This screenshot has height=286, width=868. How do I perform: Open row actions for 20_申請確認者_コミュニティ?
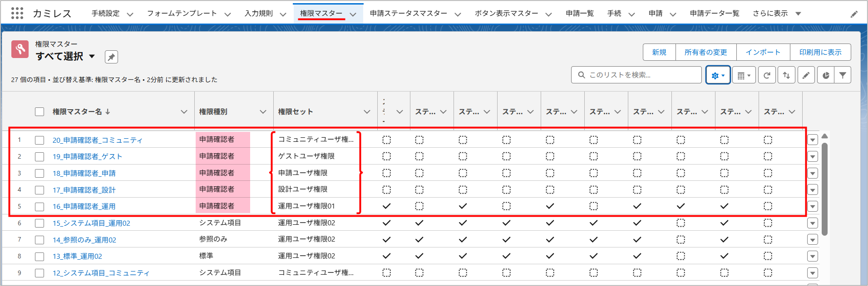coord(813,140)
